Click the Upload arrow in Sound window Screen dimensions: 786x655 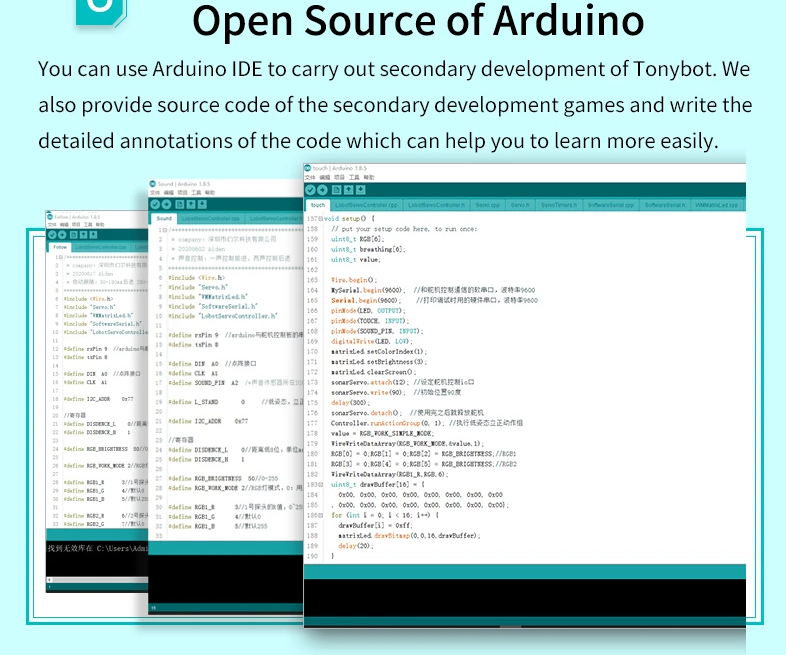click(x=166, y=204)
